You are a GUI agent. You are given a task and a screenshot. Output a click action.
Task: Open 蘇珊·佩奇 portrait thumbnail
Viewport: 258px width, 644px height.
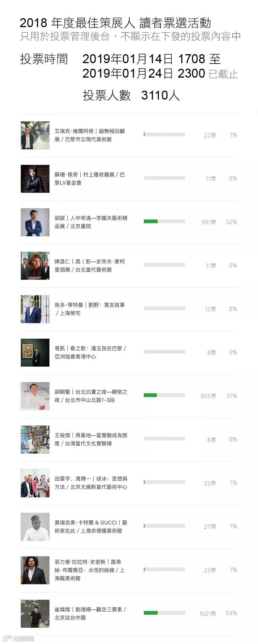point(35,179)
